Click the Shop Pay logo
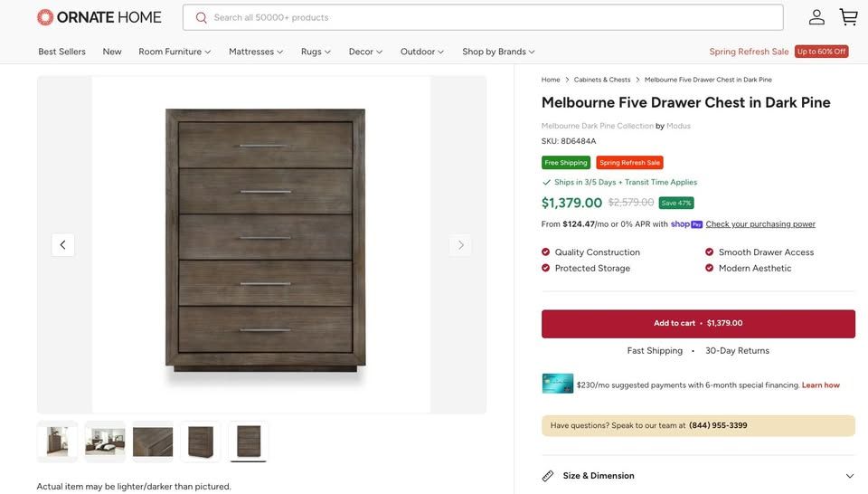Screen dimensions: 868x494 [686, 224]
